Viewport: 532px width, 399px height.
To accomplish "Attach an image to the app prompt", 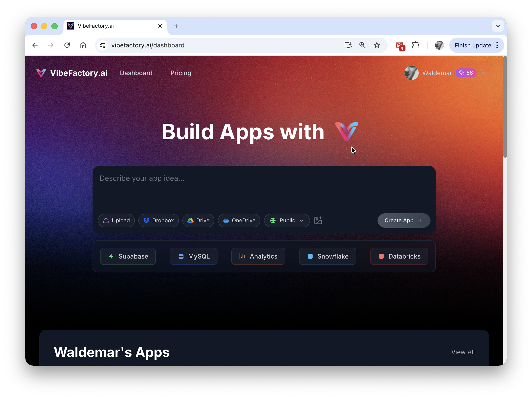I will tap(318, 220).
